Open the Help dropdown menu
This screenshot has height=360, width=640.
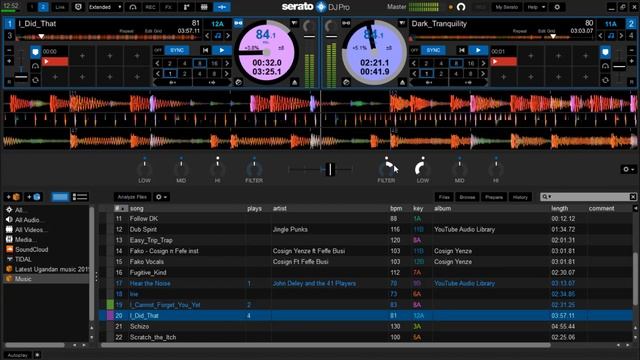point(536,7)
